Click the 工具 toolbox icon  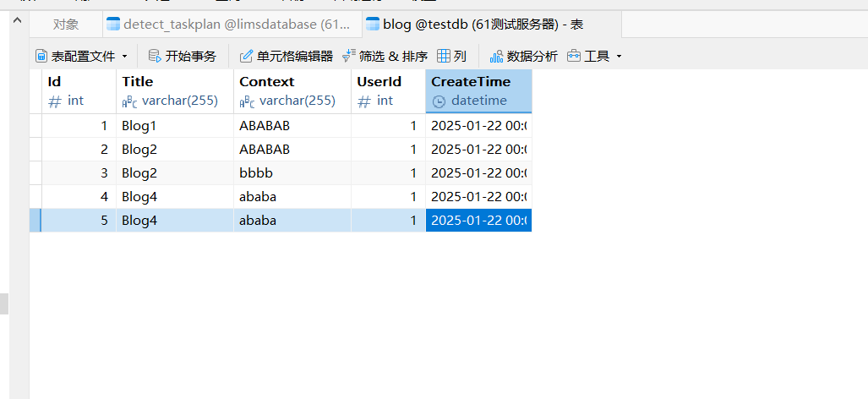tap(575, 57)
